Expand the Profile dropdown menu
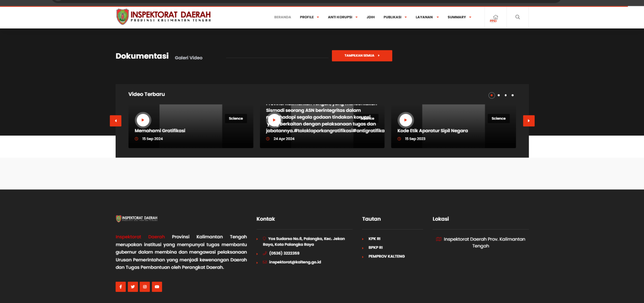 [309, 17]
